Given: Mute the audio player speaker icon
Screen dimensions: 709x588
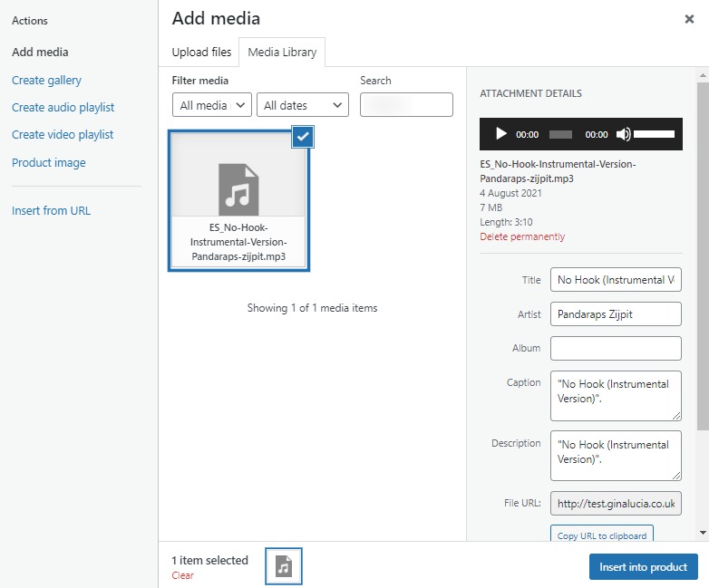Looking at the screenshot, I should pyautogui.click(x=623, y=134).
